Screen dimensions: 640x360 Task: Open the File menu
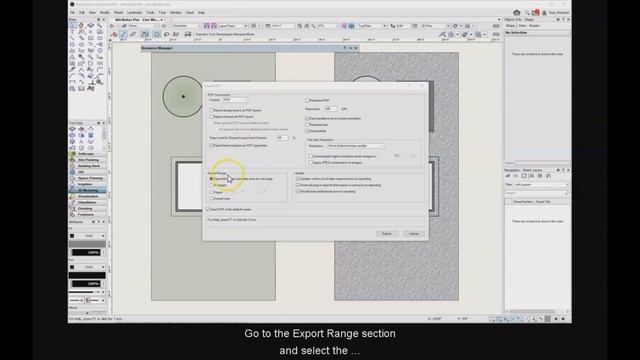click(72, 13)
